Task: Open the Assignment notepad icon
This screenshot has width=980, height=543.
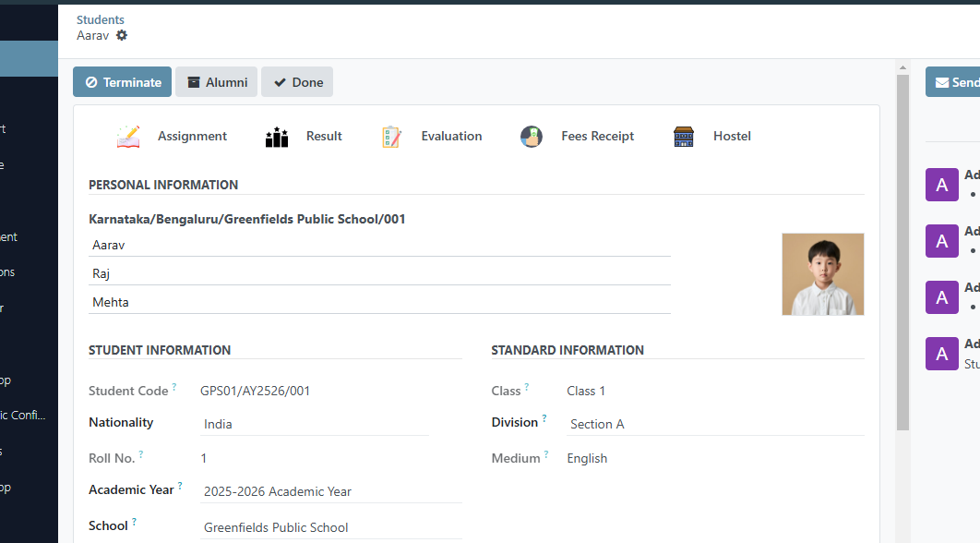Action: pos(128,137)
